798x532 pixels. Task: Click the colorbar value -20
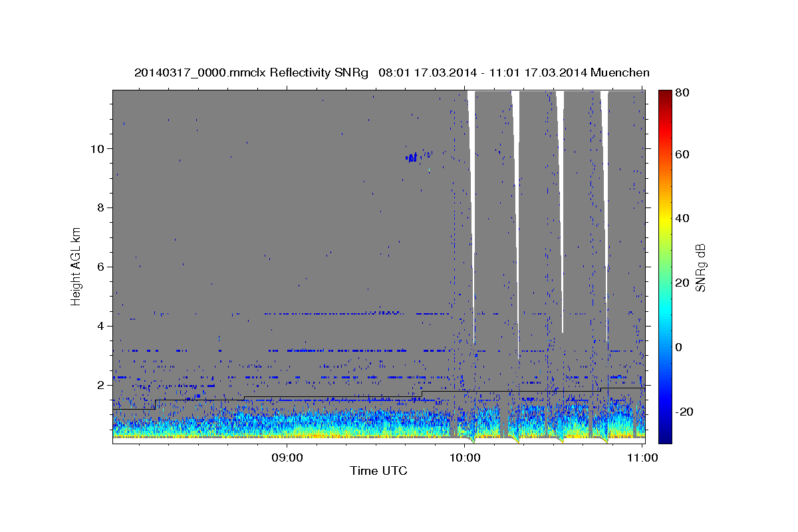(x=685, y=412)
